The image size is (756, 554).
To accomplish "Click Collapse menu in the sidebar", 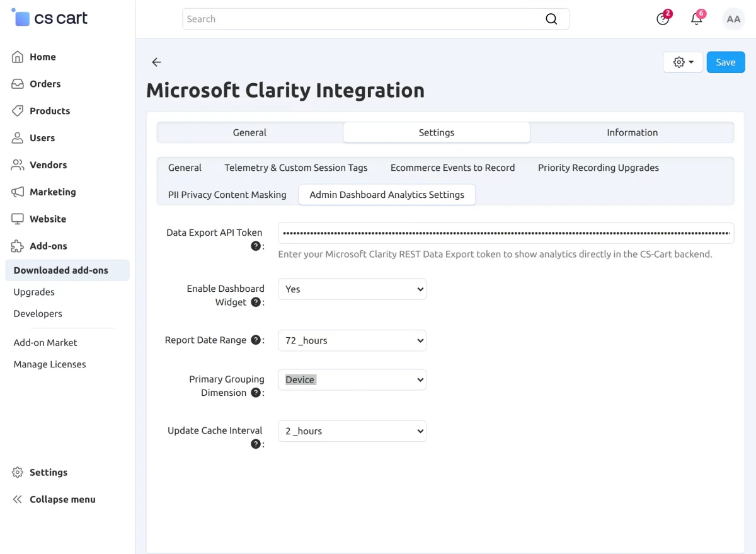I will [x=62, y=500].
